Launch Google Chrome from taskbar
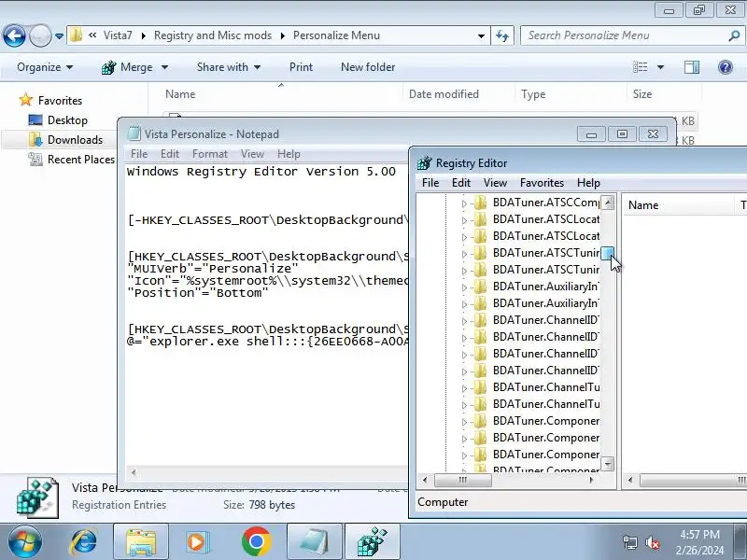Viewport: 747px width, 560px height. coord(256,542)
